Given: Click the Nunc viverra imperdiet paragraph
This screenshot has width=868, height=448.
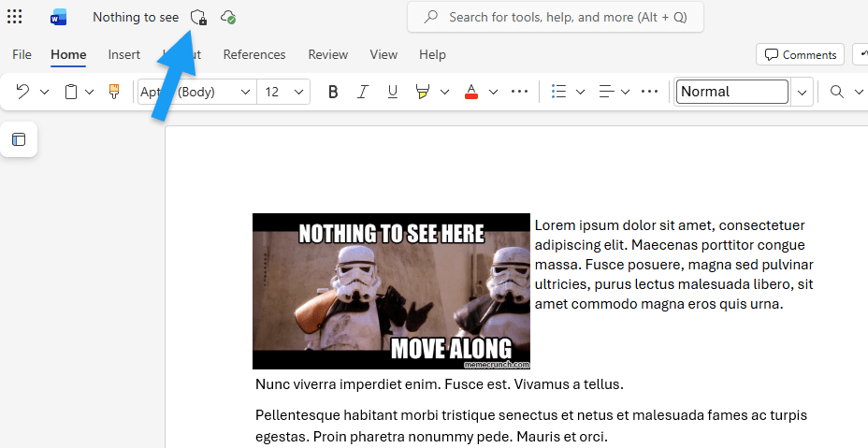Looking at the screenshot, I should coord(440,383).
